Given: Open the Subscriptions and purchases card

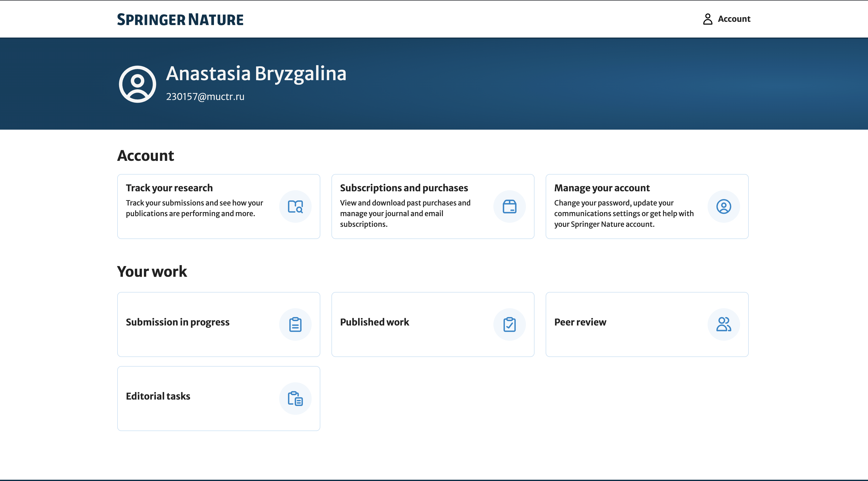Looking at the screenshot, I should pyautogui.click(x=433, y=206).
